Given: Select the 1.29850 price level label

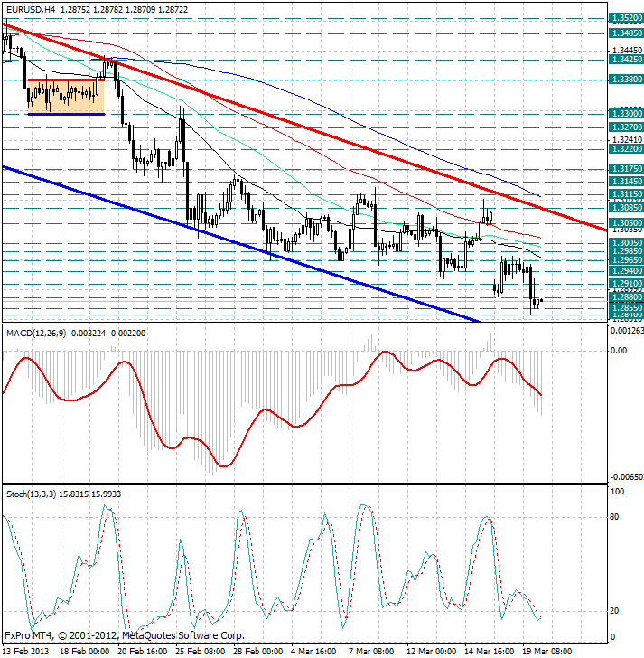Looking at the screenshot, I should tap(626, 251).
